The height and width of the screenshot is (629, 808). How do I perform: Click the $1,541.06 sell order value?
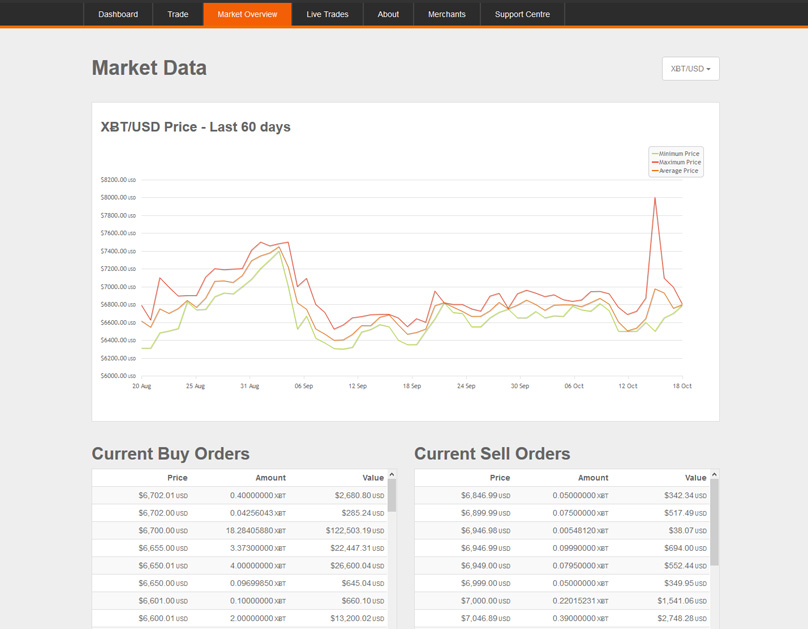682,600
